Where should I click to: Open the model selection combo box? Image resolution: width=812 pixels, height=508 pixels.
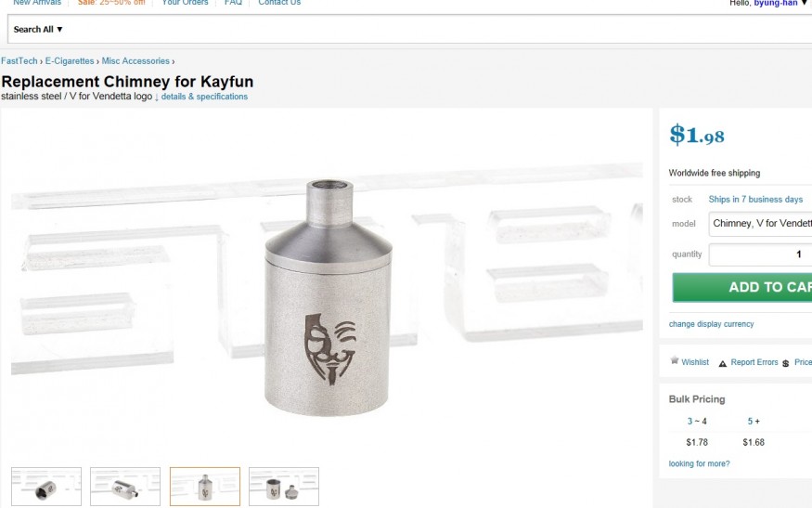760,224
